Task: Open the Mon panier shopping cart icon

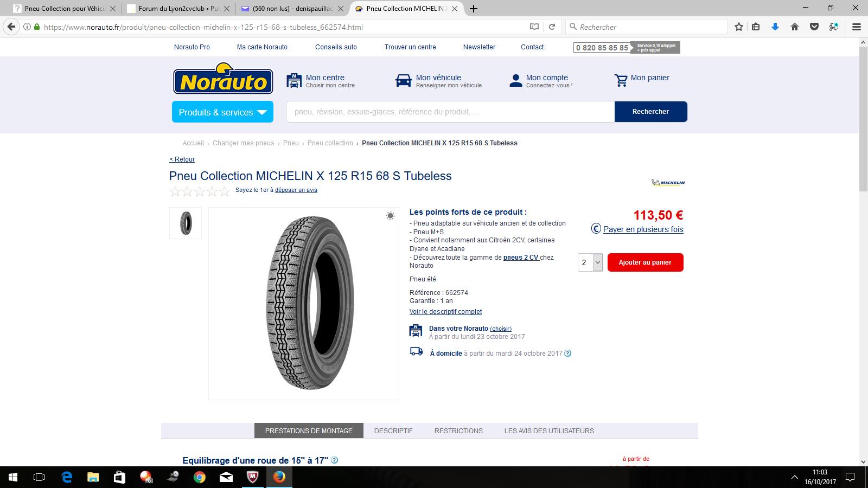Action: tap(621, 80)
